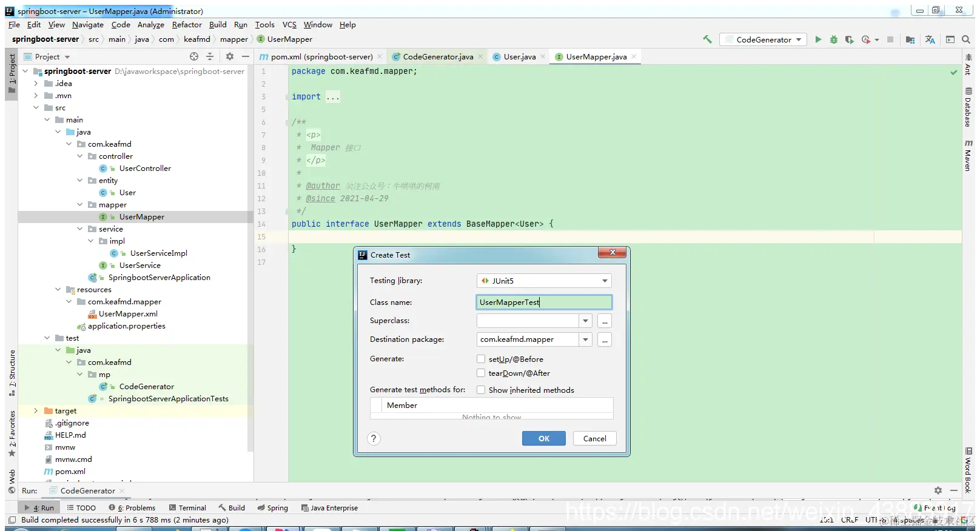Screen dimensions: 980x531
Task: Click tool window toggle icon in status bar corner
Action: click(12, 519)
